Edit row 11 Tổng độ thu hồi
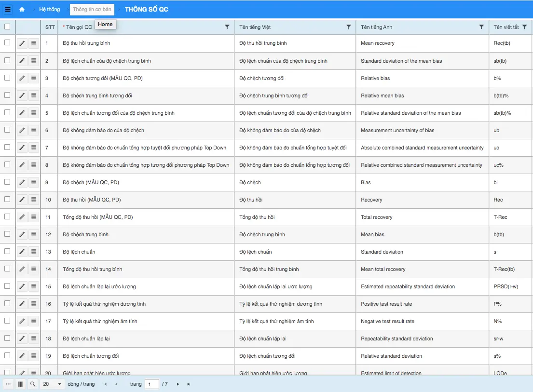This screenshot has width=533, height=392. (22, 217)
